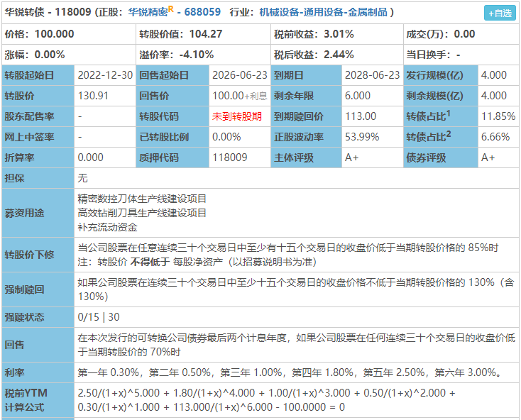Select the 已转股比例 value 0.00%

click(226, 137)
